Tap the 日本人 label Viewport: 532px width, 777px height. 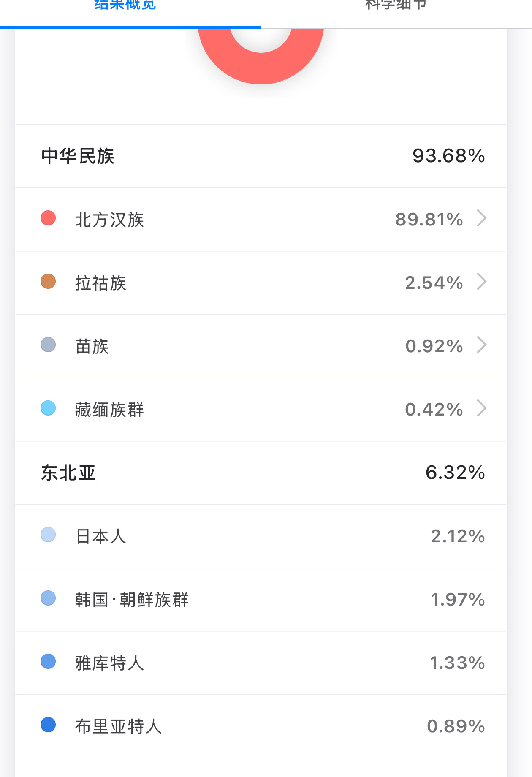pyautogui.click(x=101, y=537)
